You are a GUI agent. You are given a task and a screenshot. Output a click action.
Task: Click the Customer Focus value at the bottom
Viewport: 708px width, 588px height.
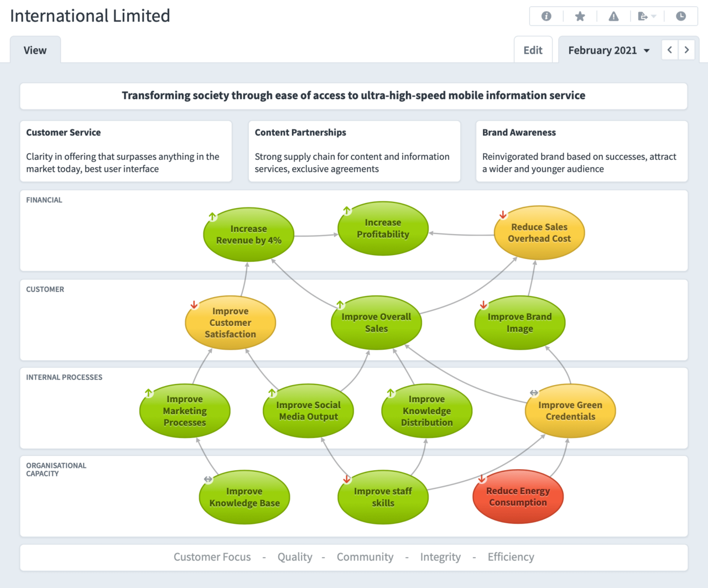[212, 557]
